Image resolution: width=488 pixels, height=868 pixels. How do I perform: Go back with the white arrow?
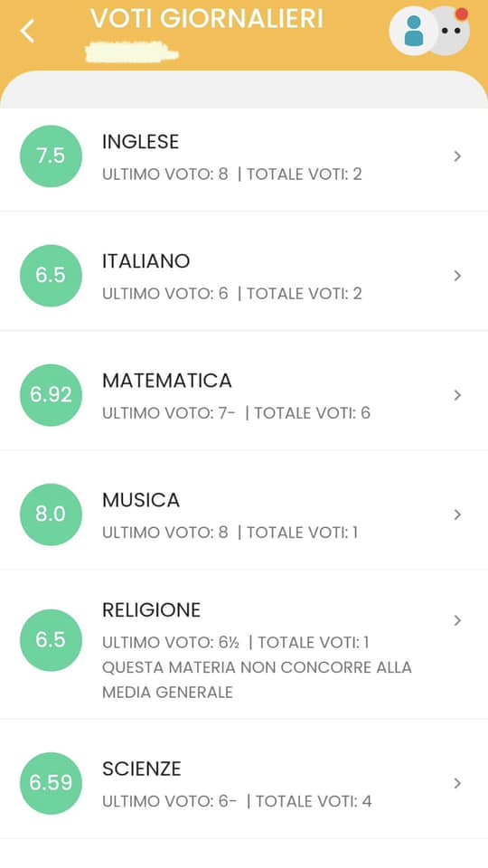click(27, 31)
